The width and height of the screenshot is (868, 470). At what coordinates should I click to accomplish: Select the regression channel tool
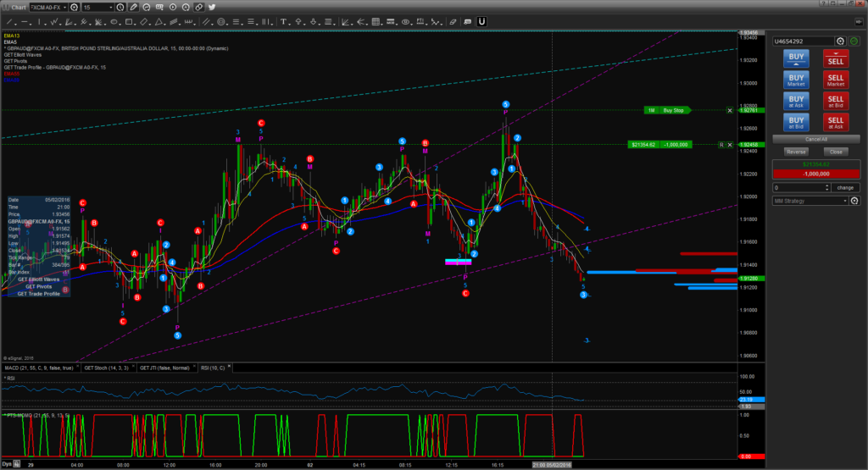click(x=173, y=21)
